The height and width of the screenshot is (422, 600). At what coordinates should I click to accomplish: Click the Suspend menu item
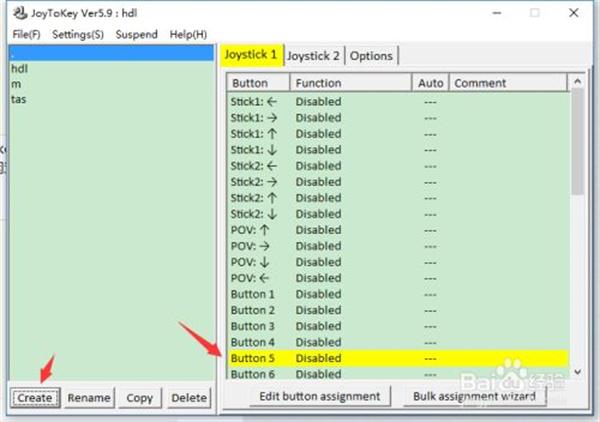(x=136, y=34)
